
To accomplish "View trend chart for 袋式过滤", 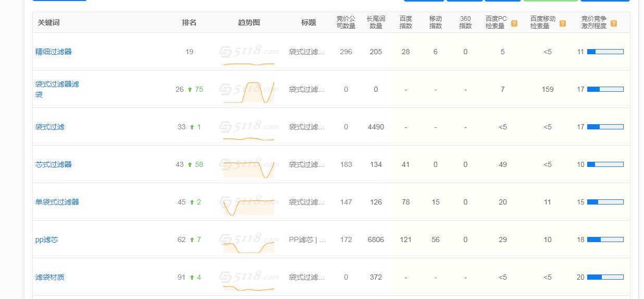I will [249, 130].
